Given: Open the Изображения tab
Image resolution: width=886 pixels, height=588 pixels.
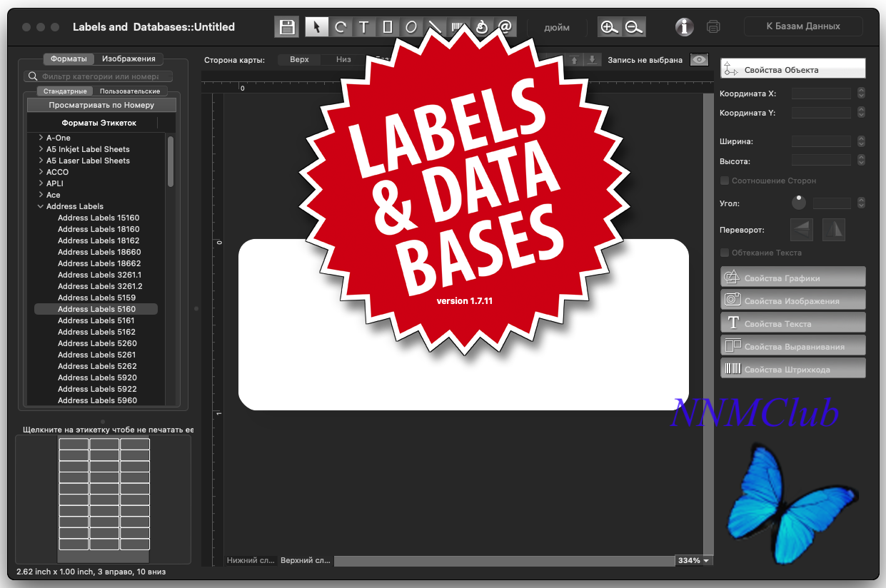Looking at the screenshot, I should (x=129, y=59).
